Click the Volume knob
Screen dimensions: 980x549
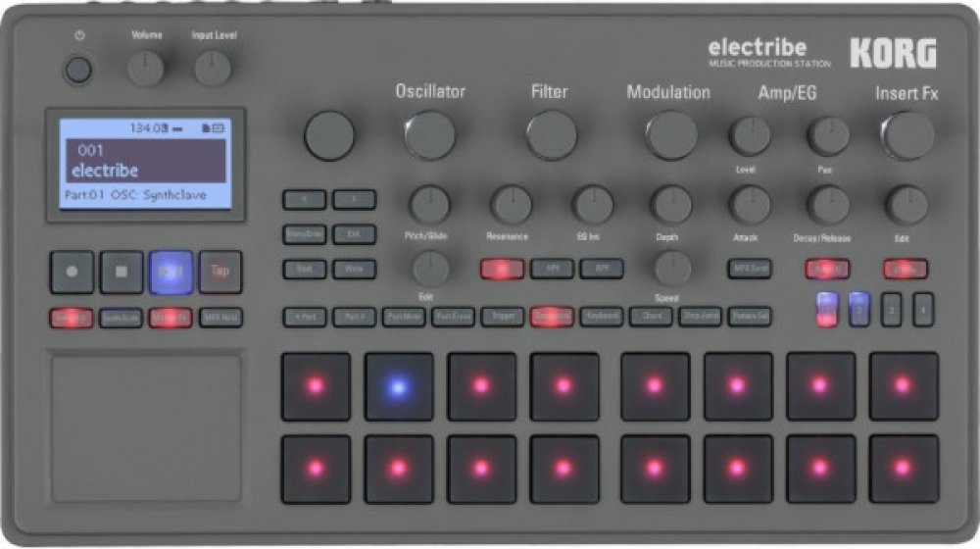[146, 68]
